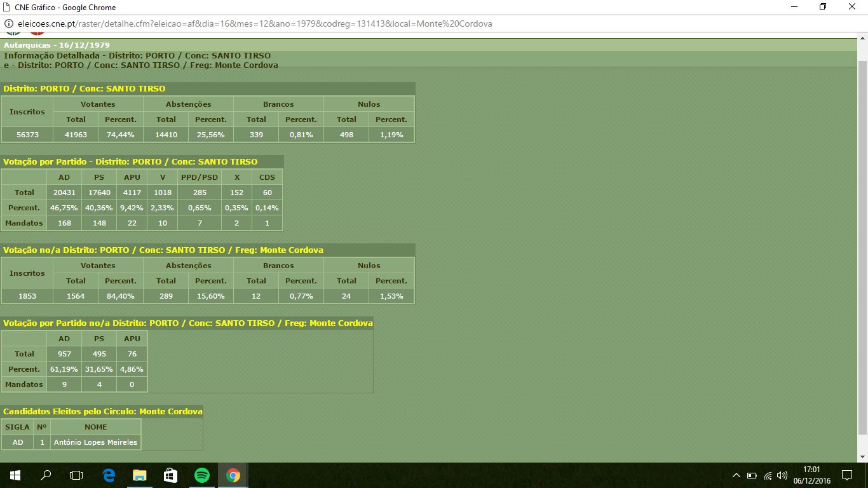
Task: Click the PPD/PSD column header
Action: tap(200, 177)
